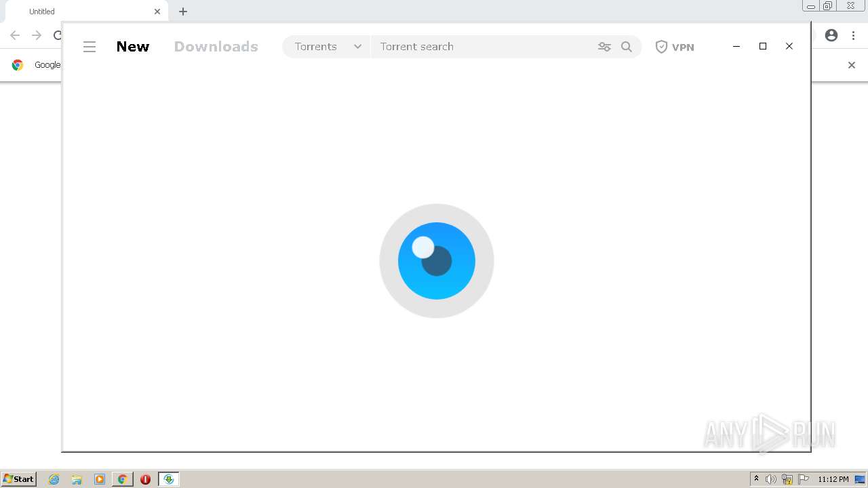Viewport: 868px width, 488px height.
Task: Open the Windows Start menu
Action: point(19,479)
